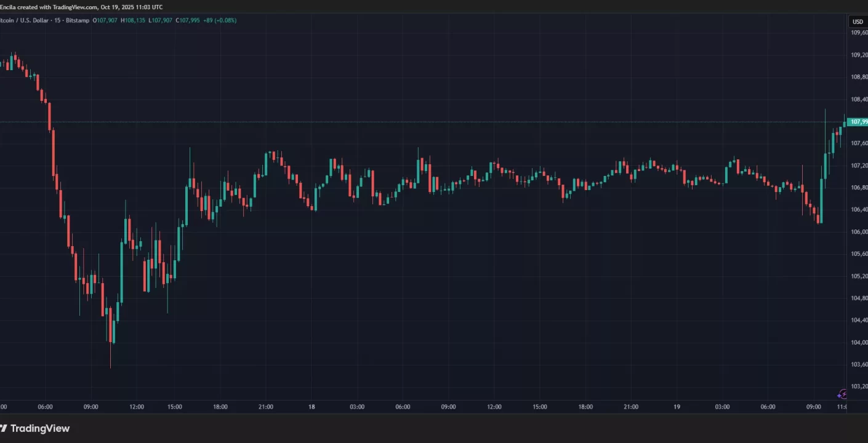Click the 19 date marker on the time axis
The width and height of the screenshot is (868, 443).
[676, 407]
